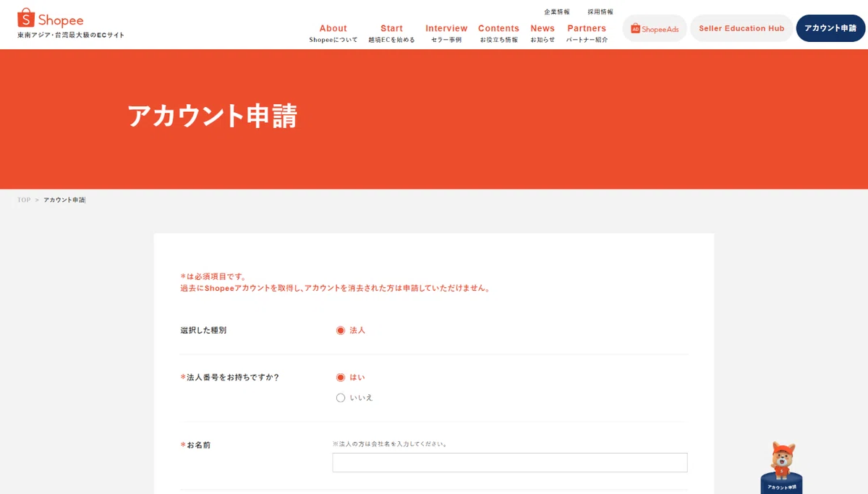The image size is (868, 494).
Task: Click the ＊は必須項目です notice
Action: coord(214,276)
